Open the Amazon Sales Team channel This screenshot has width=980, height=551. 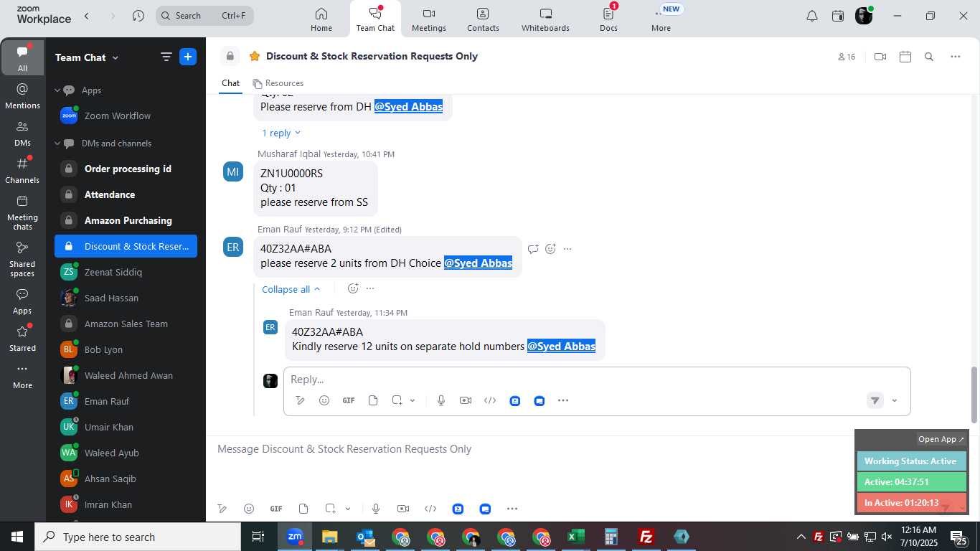pyautogui.click(x=126, y=324)
